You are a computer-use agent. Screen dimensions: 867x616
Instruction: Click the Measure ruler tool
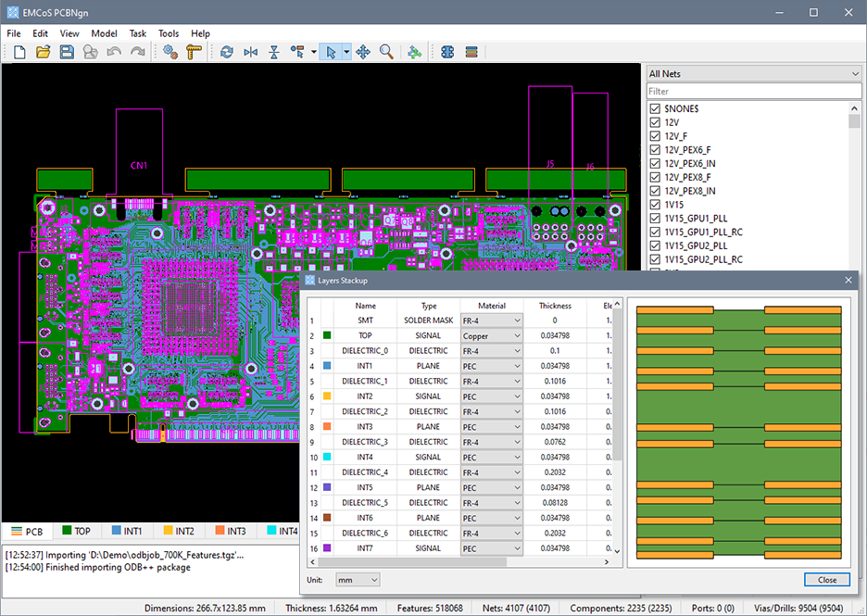click(194, 53)
